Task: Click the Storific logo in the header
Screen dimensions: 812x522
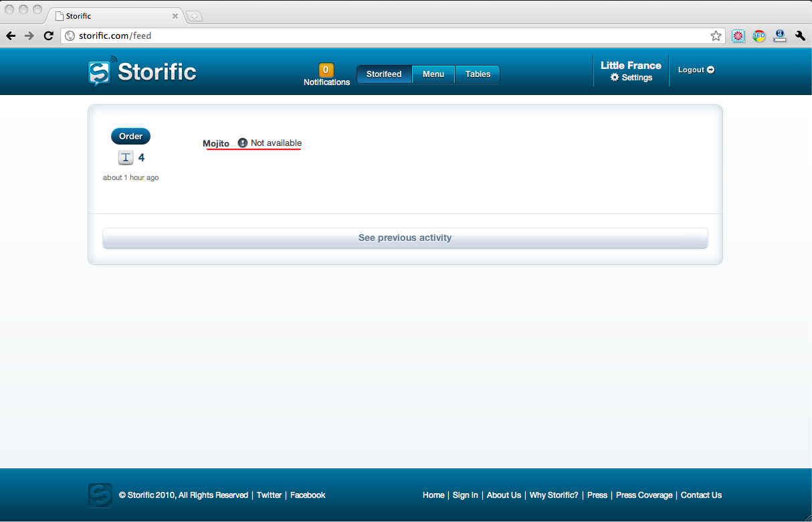Action: pyautogui.click(x=142, y=72)
